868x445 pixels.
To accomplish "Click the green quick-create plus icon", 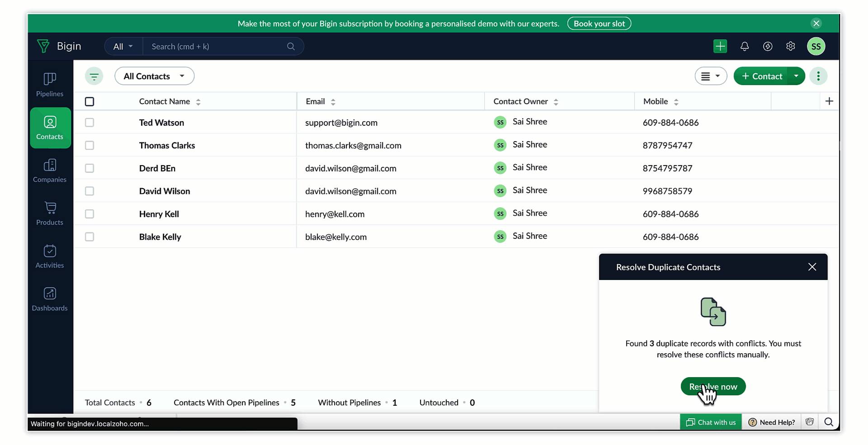I will (720, 46).
